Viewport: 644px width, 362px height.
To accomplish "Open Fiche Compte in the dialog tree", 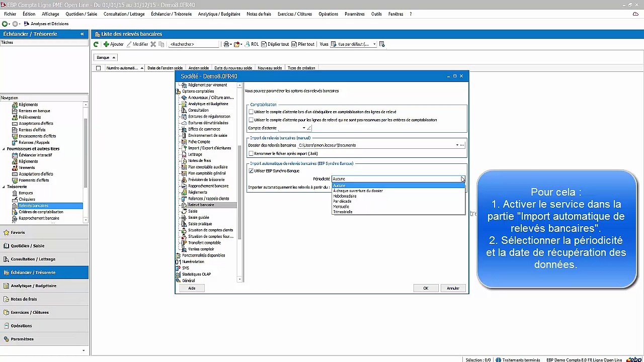I will [199, 142].
